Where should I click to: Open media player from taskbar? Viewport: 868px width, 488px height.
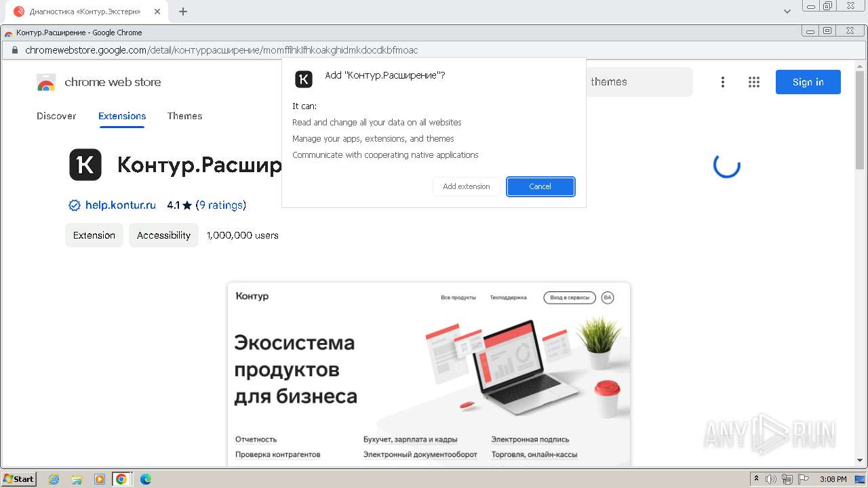pyautogui.click(x=99, y=479)
